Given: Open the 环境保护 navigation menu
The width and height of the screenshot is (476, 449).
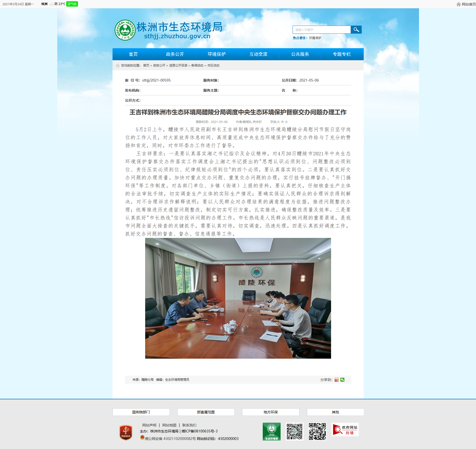Looking at the screenshot, I should (217, 54).
